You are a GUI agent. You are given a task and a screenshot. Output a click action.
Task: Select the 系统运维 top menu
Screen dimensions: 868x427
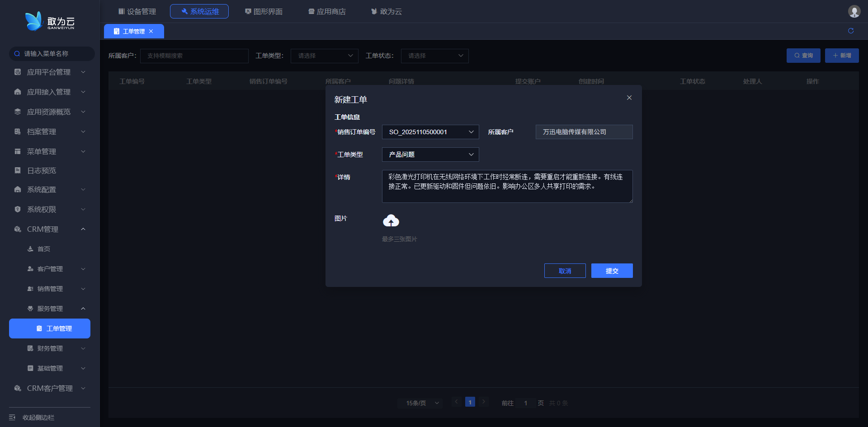click(x=199, y=11)
